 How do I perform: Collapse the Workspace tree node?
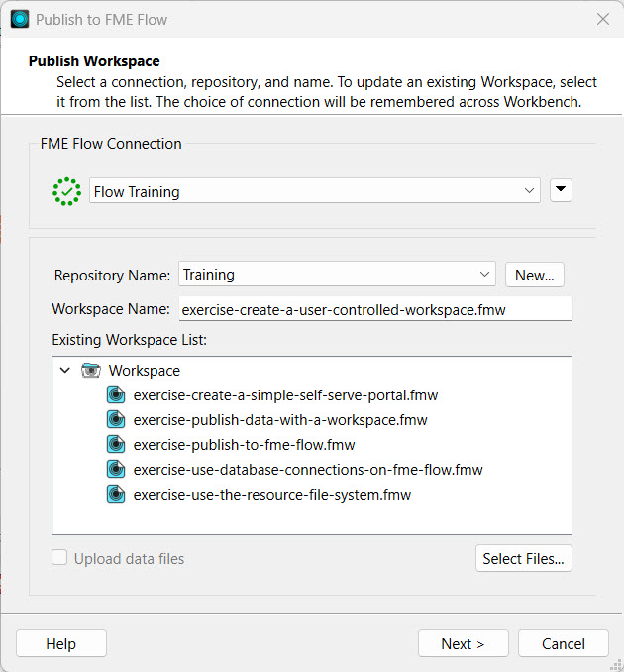tap(65, 371)
